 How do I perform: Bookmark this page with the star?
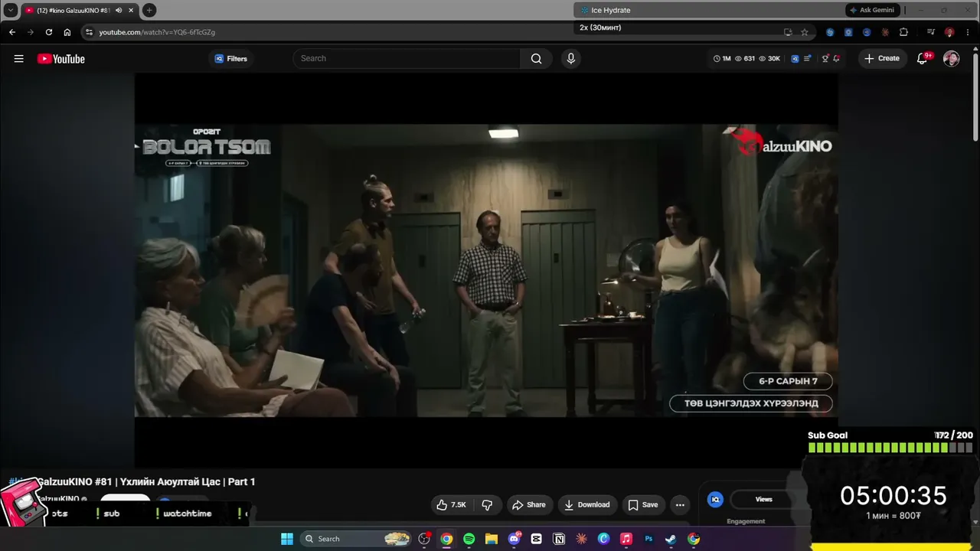(x=805, y=32)
